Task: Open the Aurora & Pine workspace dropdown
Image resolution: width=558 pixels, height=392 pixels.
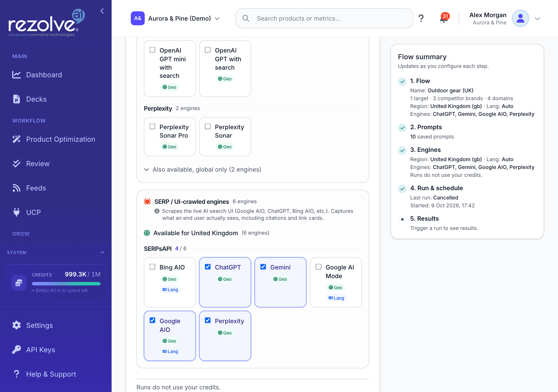Action: tap(175, 18)
